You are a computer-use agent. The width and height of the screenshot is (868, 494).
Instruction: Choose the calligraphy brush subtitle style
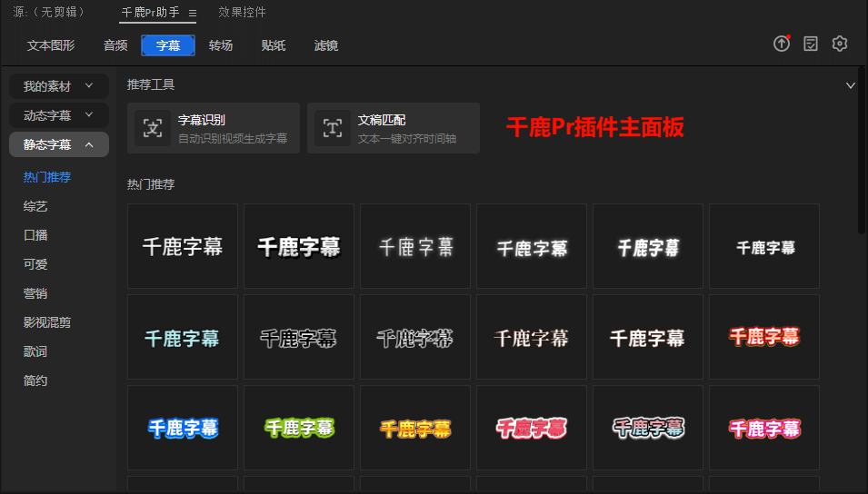415,337
